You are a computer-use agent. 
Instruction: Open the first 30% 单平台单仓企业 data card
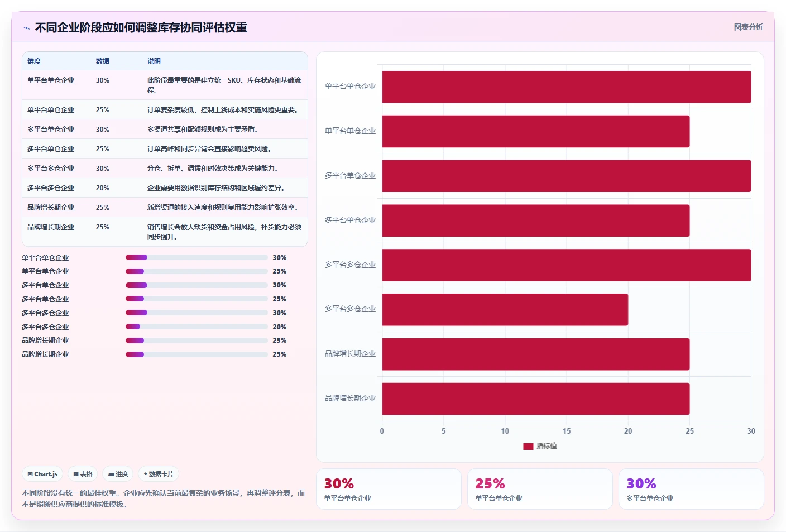click(389, 489)
